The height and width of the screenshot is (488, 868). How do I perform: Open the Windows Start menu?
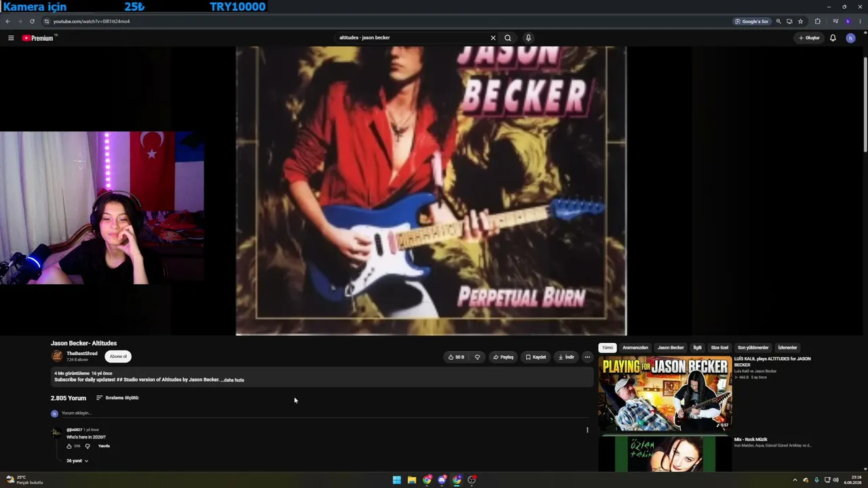tap(397, 480)
